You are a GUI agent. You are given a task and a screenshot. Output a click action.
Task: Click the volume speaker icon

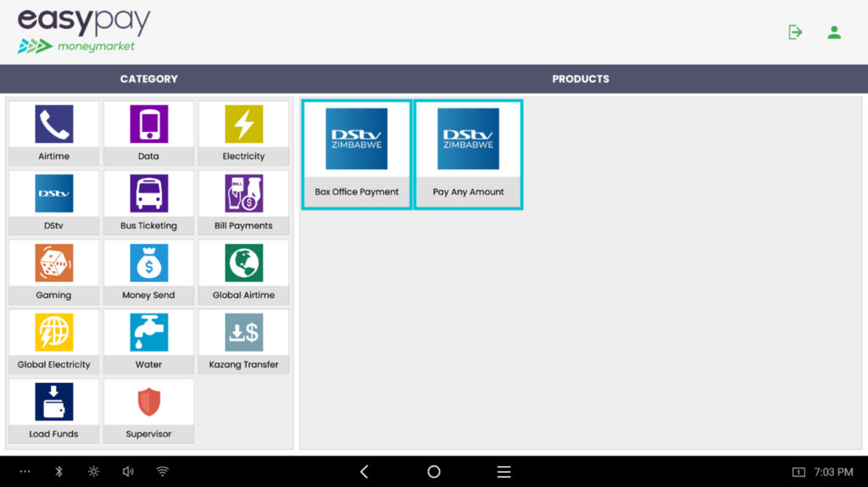(x=128, y=472)
